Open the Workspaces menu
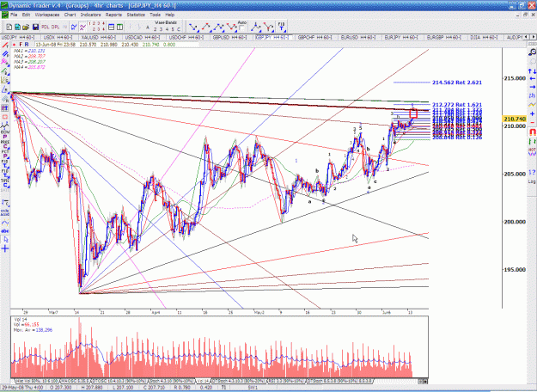 tap(47, 15)
